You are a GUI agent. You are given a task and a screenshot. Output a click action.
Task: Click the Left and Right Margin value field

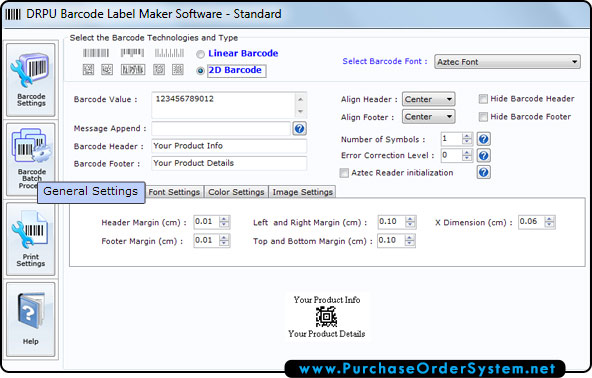click(392, 222)
